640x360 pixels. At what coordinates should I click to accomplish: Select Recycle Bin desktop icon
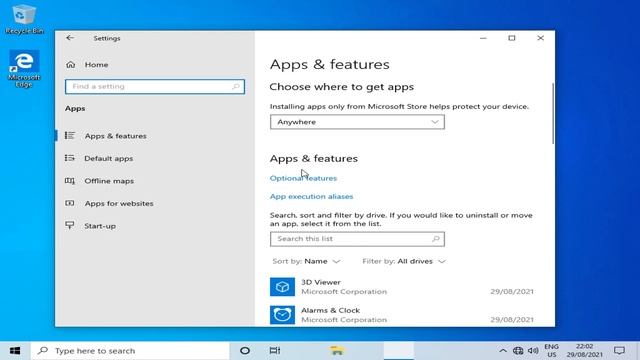click(24, 19)
